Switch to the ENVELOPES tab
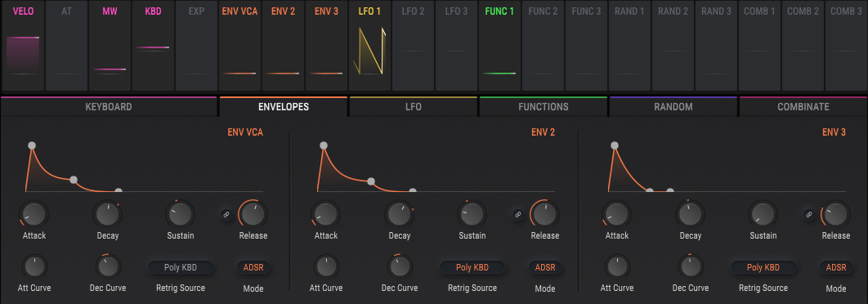Screen dimensions: 868x304 pos(284,107)
